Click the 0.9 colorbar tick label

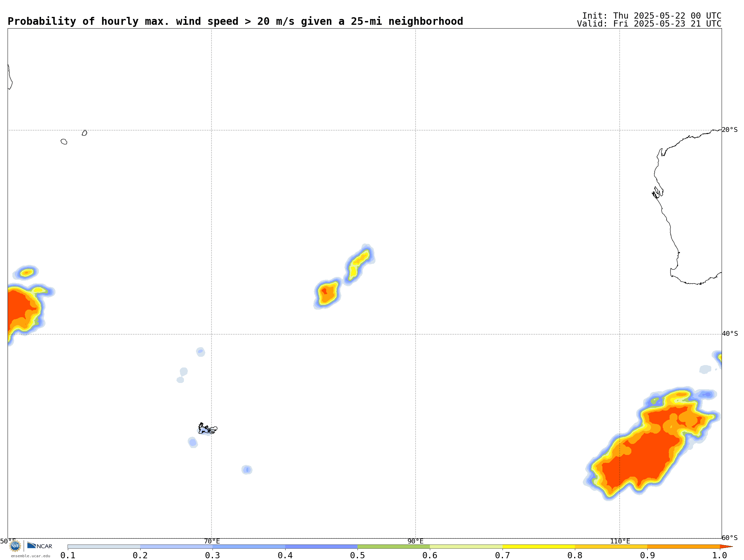[x=648, y=555]
